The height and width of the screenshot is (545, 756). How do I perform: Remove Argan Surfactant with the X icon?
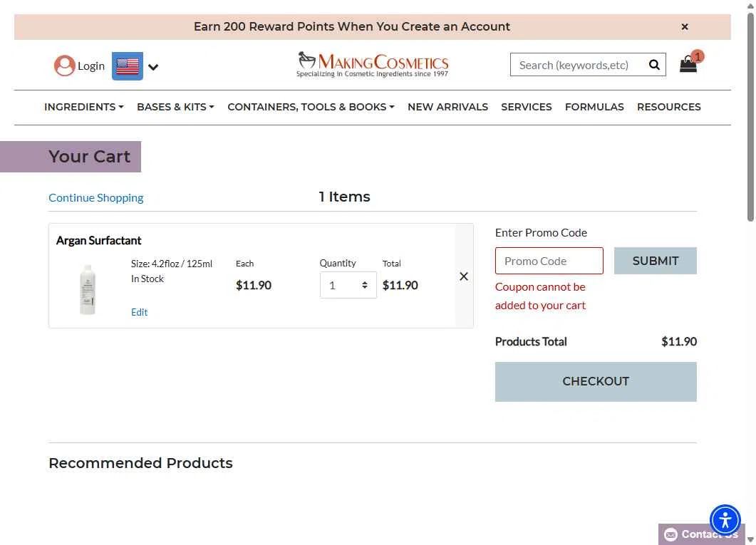coord(464,276)
